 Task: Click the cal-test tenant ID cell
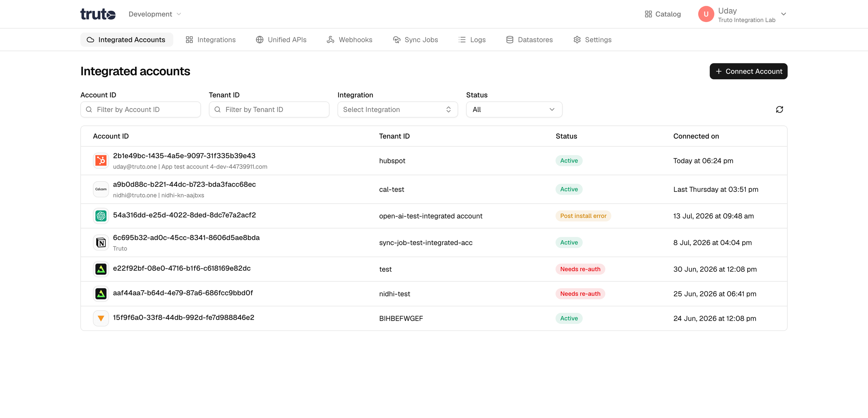pos(392,189)
